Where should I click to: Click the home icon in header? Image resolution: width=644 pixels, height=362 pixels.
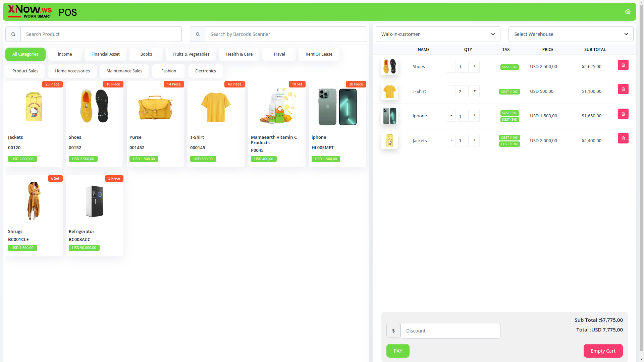coord(628,12)
